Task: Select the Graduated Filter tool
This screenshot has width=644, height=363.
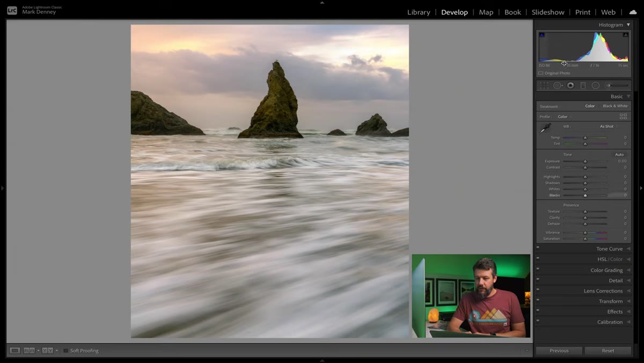Action: coord(583,85)
